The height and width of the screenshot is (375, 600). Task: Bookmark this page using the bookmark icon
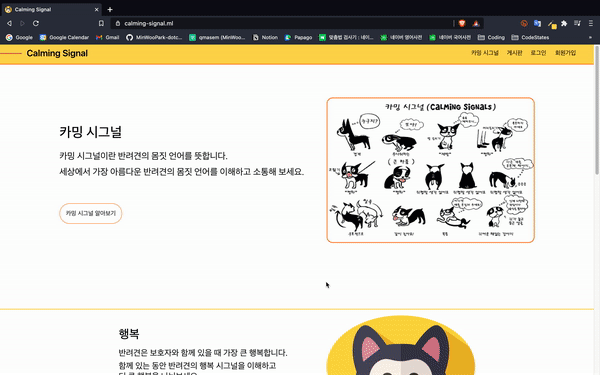pos(101,23)
